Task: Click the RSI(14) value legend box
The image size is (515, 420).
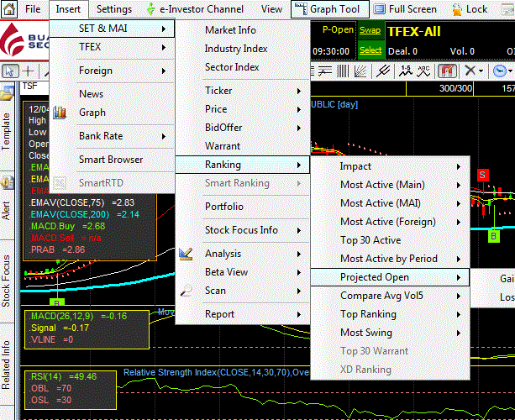Action: pos(71,390)
